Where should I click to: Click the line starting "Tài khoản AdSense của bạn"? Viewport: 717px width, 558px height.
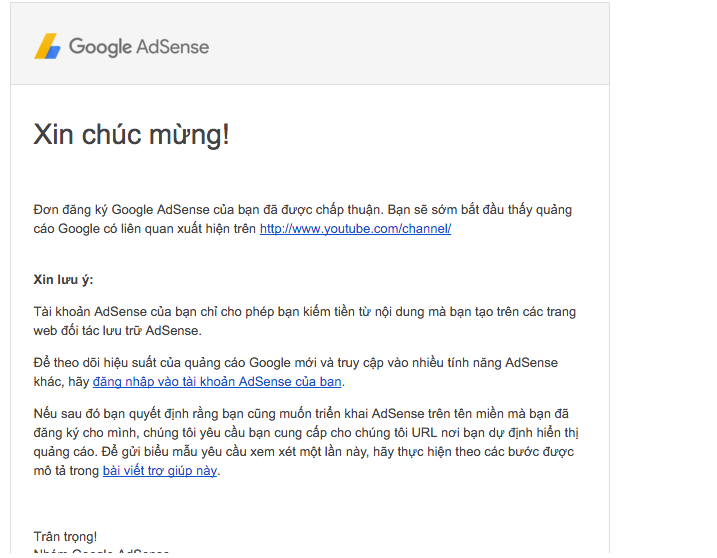click(x=304, y=312)
